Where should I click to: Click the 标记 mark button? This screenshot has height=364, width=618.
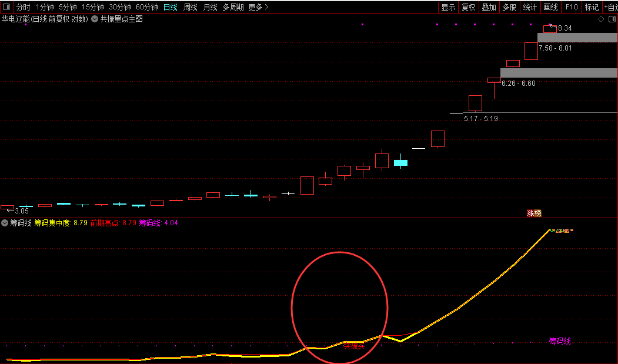click(592, 7)
